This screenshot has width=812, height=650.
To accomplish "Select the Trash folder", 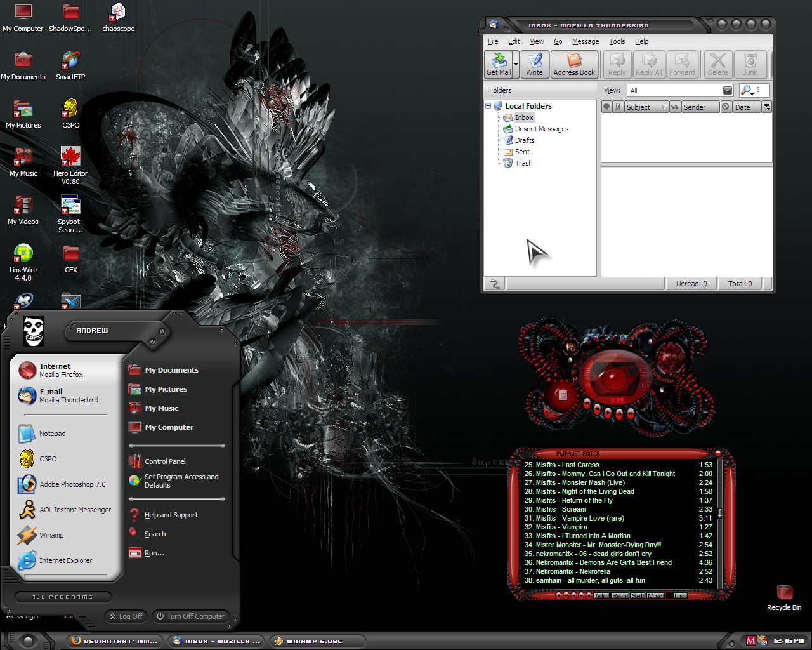I will pos(518,163).
